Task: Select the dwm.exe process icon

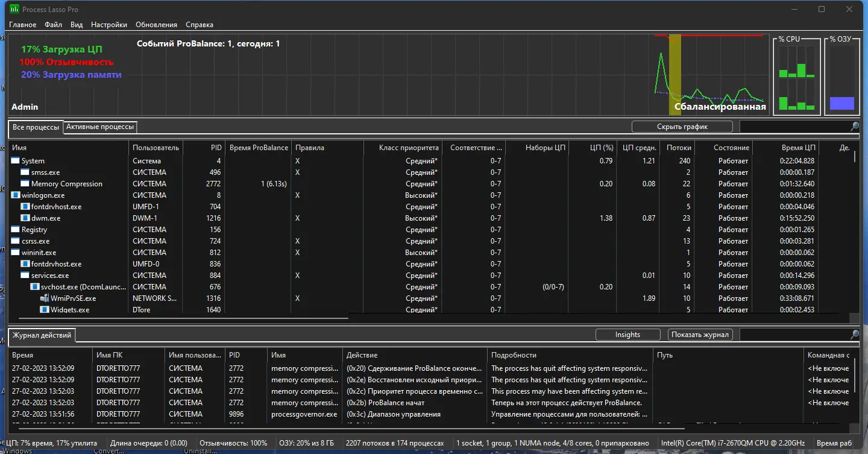Action: point(25,218)
